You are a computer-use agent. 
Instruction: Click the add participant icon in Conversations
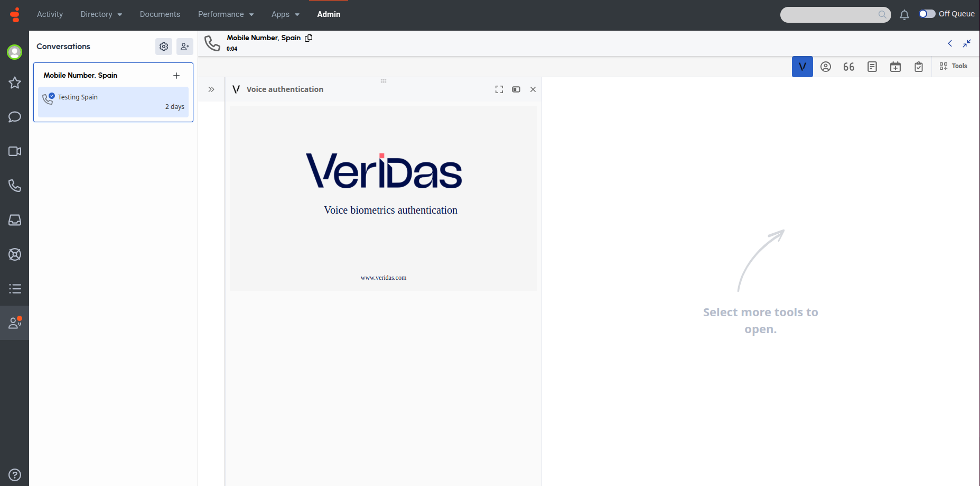[185, 47]
